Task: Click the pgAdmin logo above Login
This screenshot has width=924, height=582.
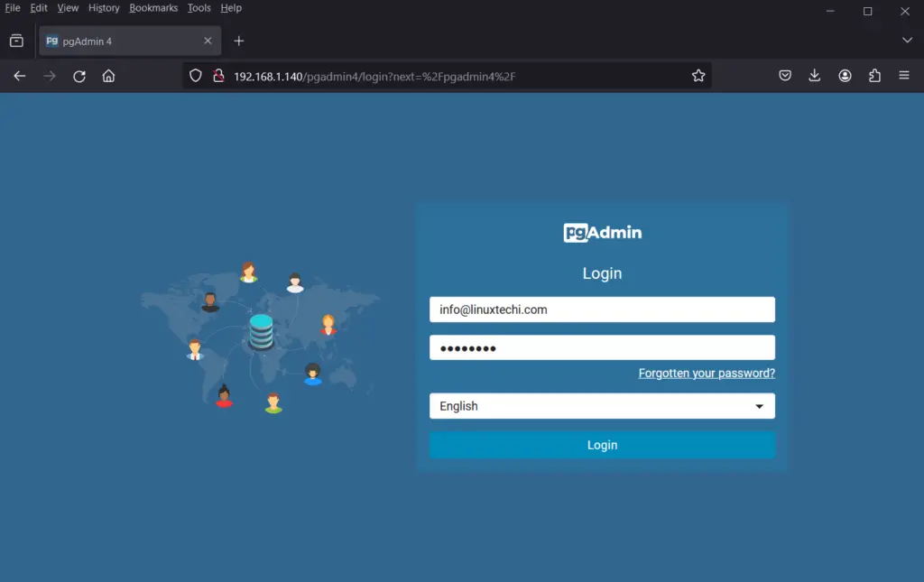Action: click(602, 232)
